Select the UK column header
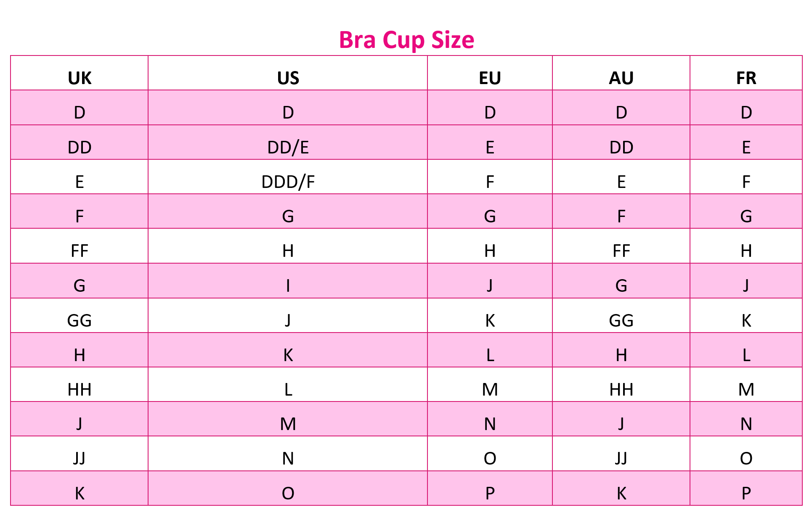Image resolution: width=812 pixels, height=515 pixels. [80, 78]
